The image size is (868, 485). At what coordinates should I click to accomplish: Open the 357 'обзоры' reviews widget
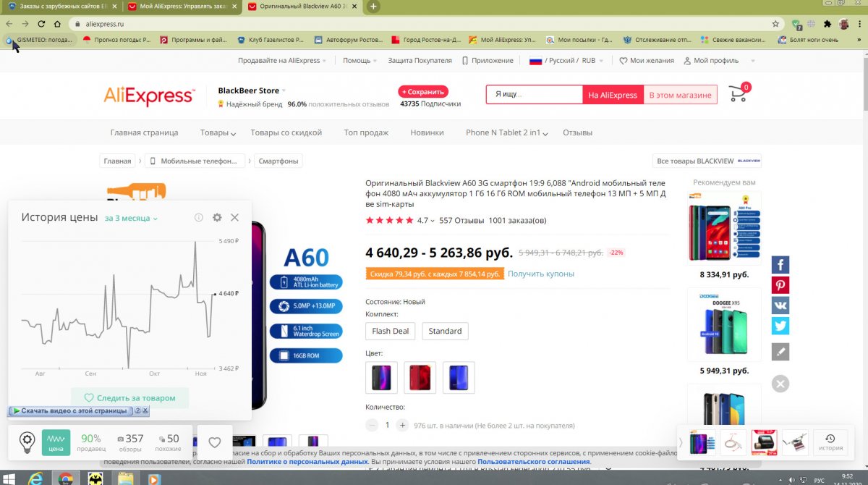(129, 442)
